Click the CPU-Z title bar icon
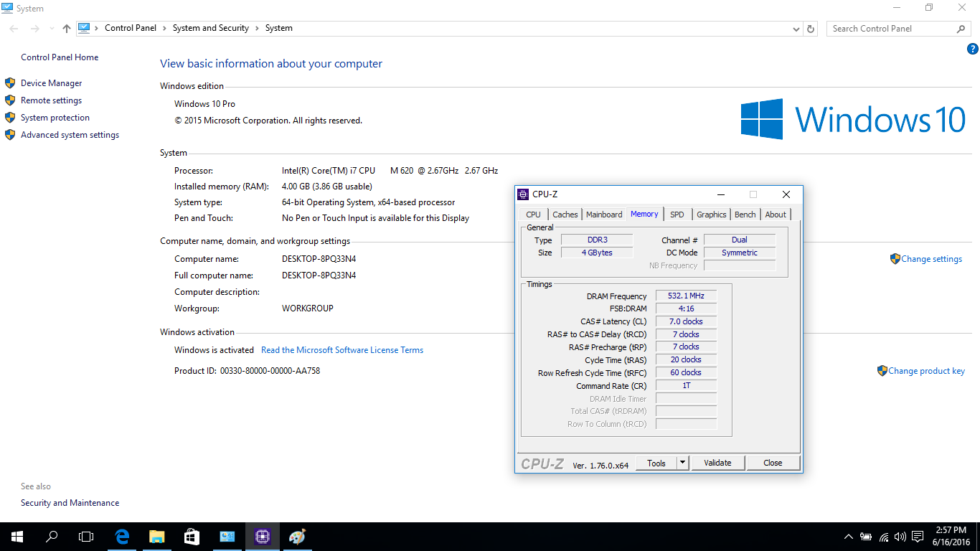The width and height of the screenshot is (980, 551). pyautogui.click(x=523, y=194)
